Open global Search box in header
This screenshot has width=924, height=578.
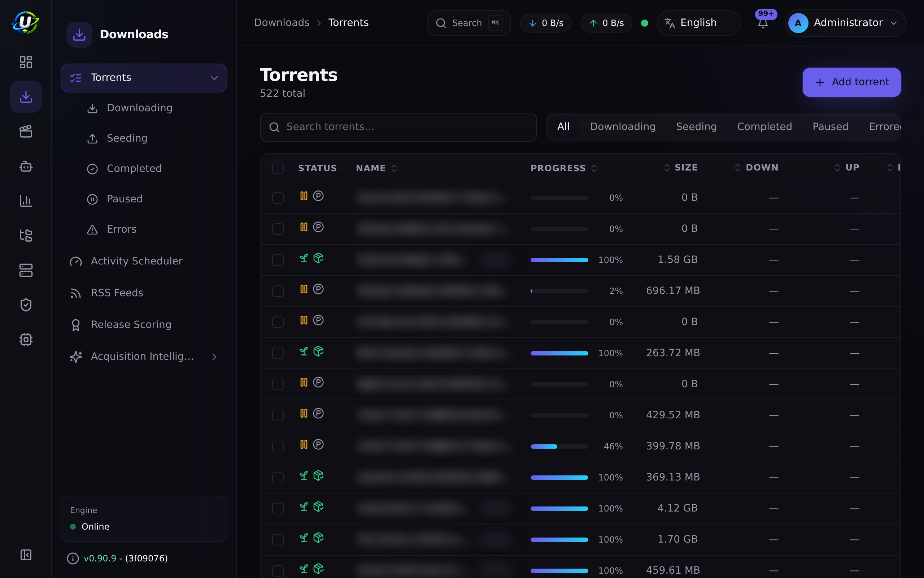click(469, 23)
